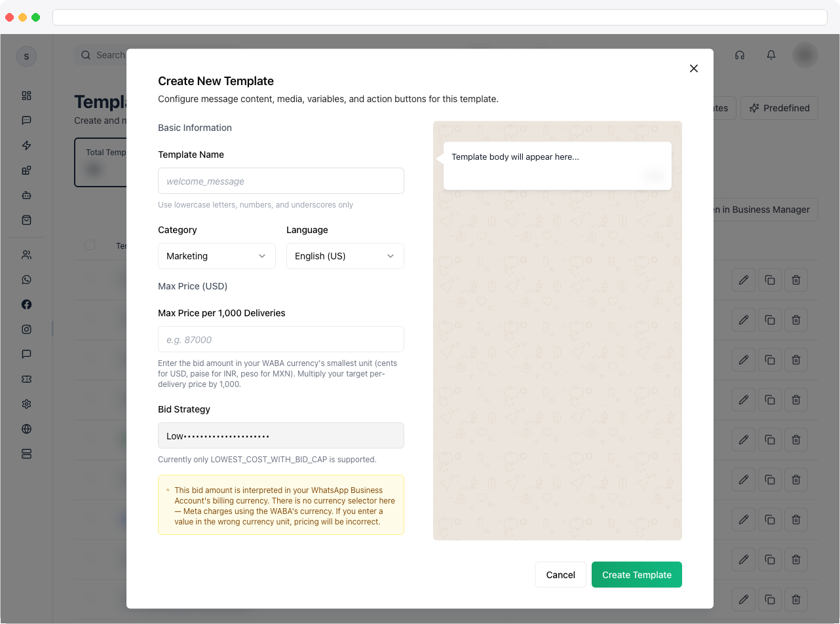Viewport: 840px width, 624px height.
Task: Click the template body preview bubble
Action: [558, 166]
